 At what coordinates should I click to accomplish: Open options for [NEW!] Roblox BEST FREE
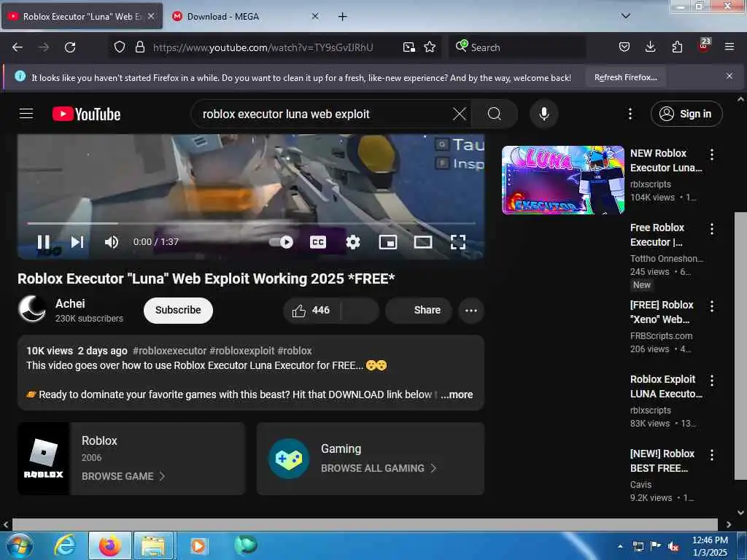pos(712,455)
